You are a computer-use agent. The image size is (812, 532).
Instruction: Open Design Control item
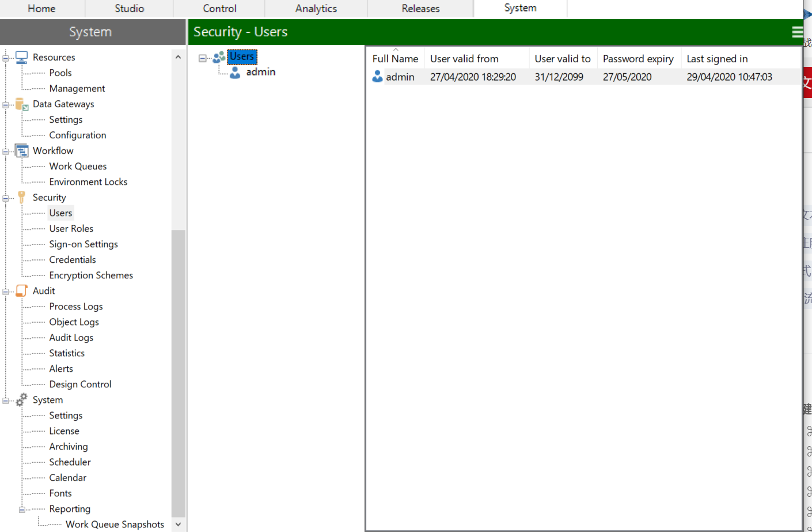pos(80,384)
